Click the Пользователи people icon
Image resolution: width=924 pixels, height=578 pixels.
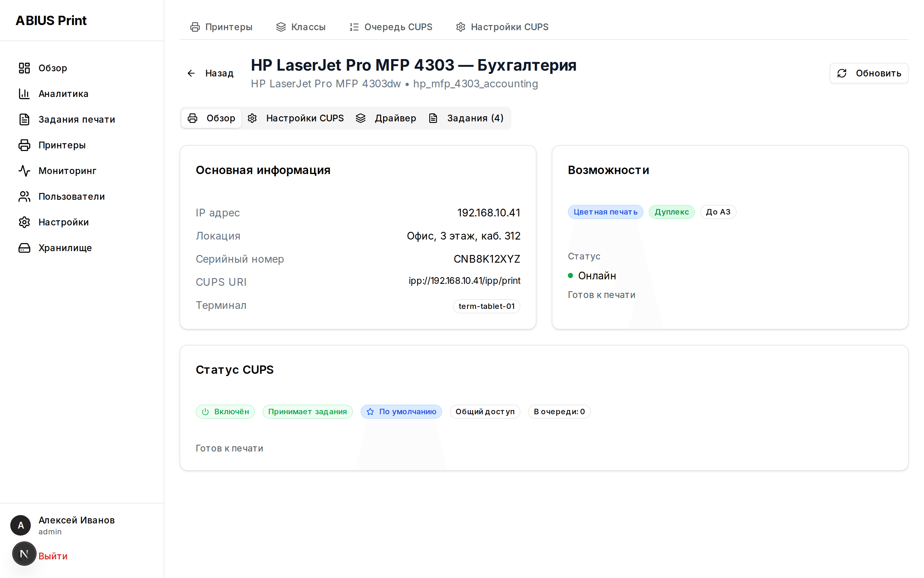point(24,197)
